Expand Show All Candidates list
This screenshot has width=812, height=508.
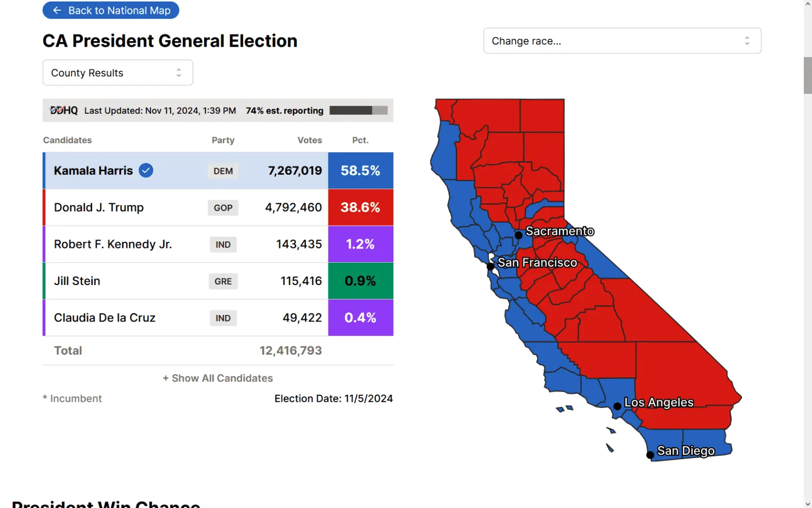(218, 378)
